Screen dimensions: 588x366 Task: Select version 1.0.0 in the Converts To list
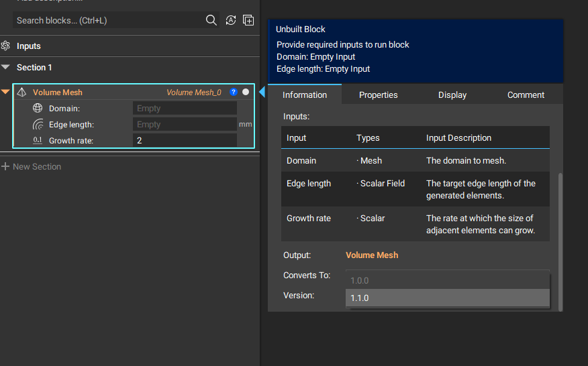point(447,280)
